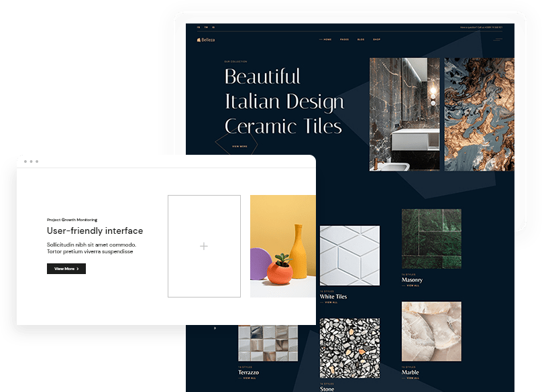Click the FB social link in top bar
The image size is (542, 392).
pyautogui.click(x=198, y=27)
